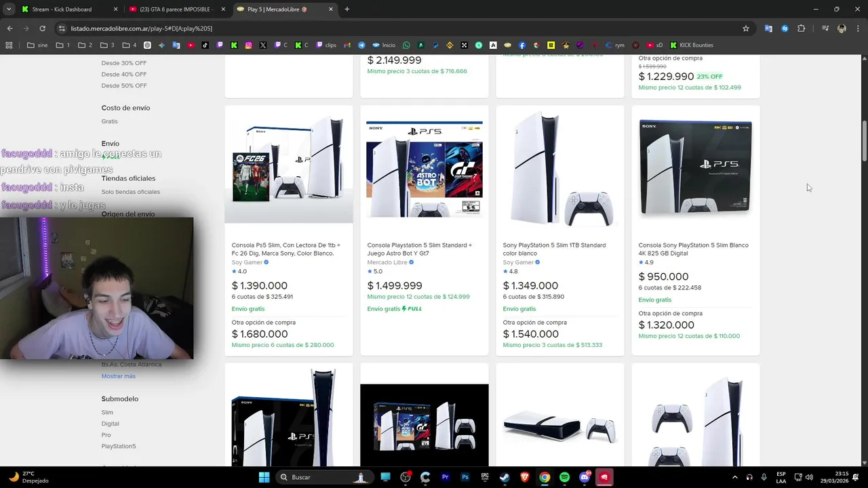The width and height of the screenshot is (868, 488).
Task: Filter shipping cost by Gratis
Action: tap(109, 121)
